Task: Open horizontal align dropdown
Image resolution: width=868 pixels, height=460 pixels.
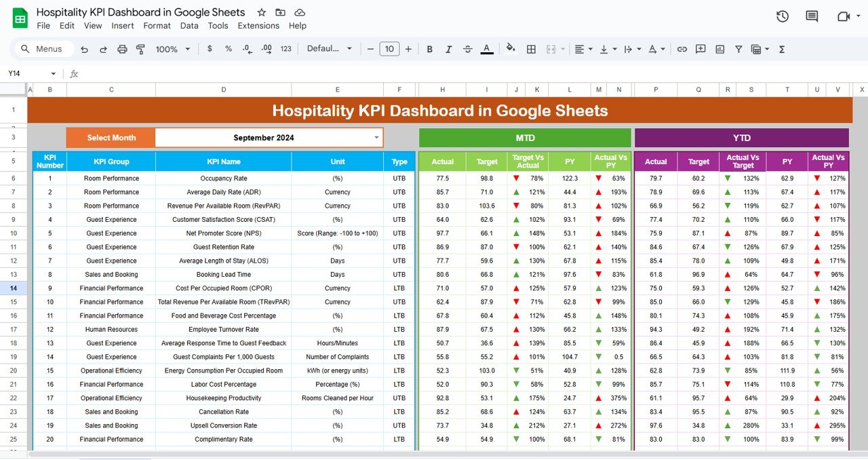Action: [x=583, y=49]
